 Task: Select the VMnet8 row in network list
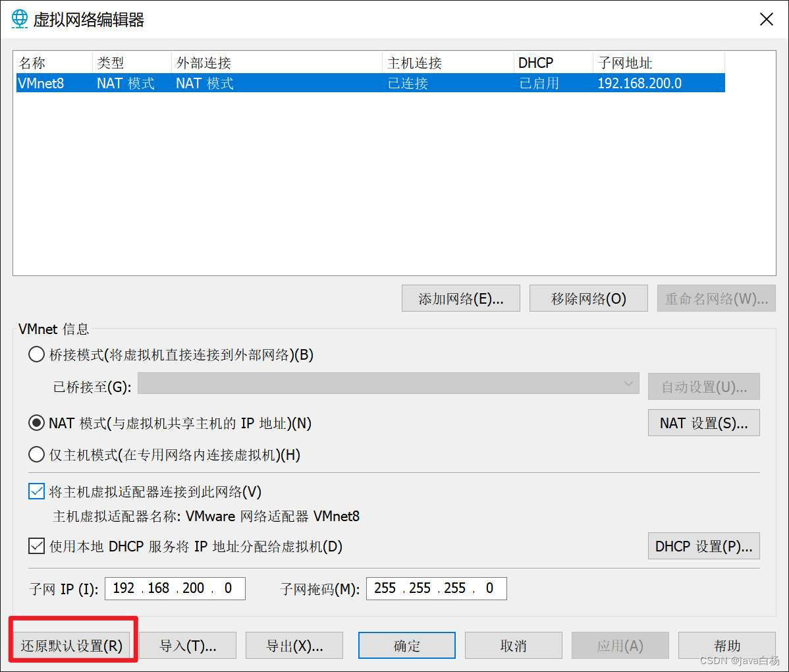[370, 83]
